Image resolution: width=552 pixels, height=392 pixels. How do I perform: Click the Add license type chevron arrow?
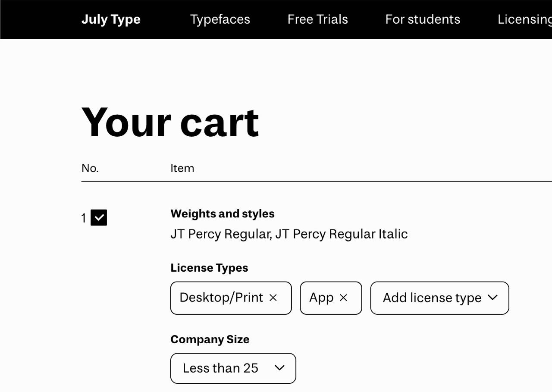tap(492, 298)
